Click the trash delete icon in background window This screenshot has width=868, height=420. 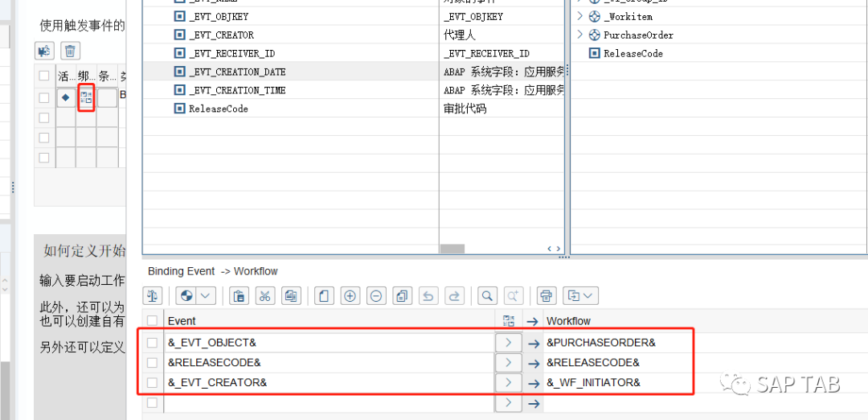[x=70, y=51]
